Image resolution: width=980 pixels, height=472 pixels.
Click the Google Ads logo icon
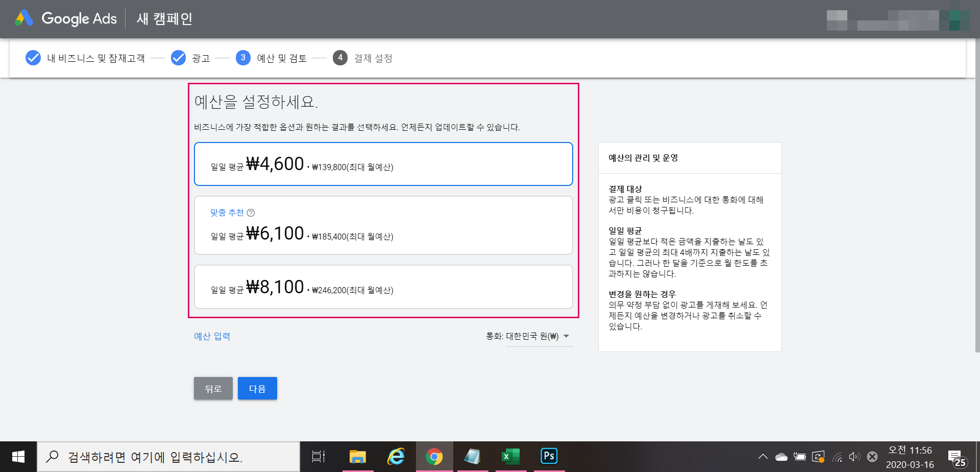coord(24,18)
